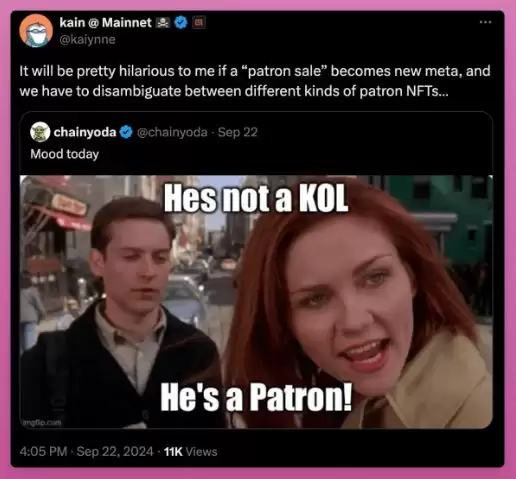Click the 'Mood today' quoted tweet text
The height and width of the screenshot is (479, 516).
coord(65,154)
